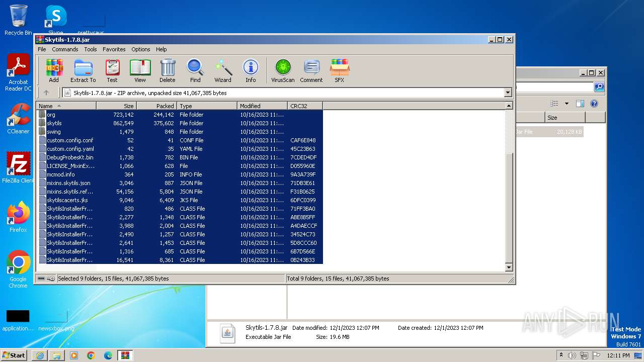Run the Test archive tool
Image resolution: width=644 pixels, height=362 pixels.
tap(112, 71)
